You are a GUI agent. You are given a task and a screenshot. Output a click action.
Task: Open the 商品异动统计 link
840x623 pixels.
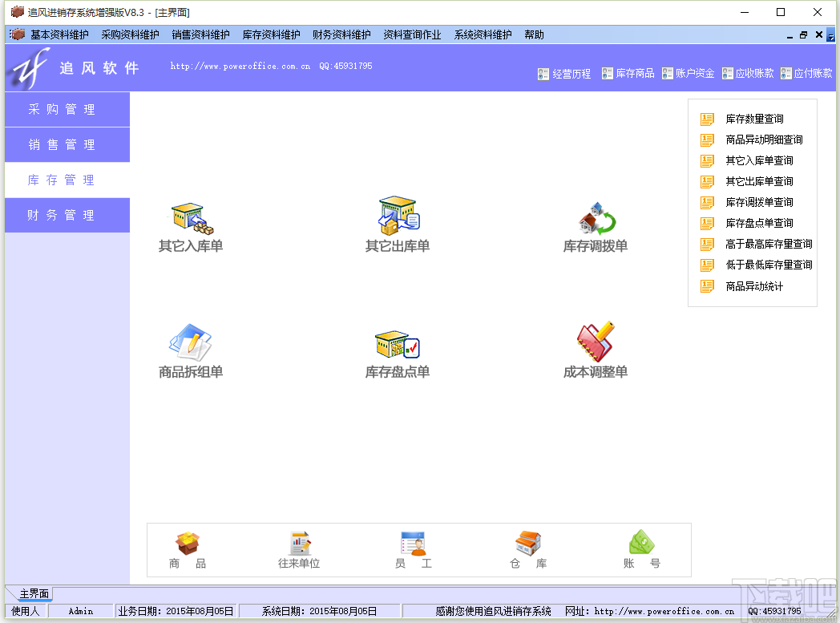pos(754,286)
